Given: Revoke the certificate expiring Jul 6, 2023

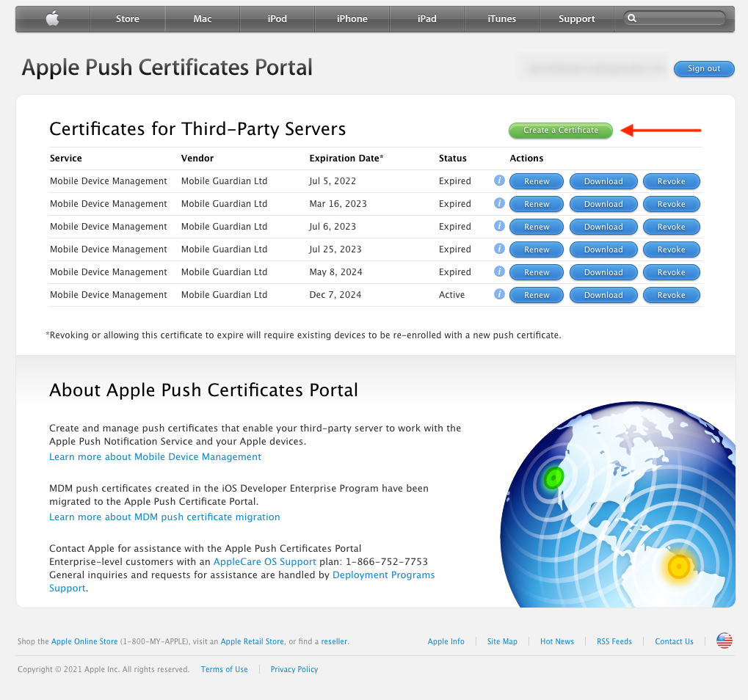Looking at the screenshot, I should pos(671,227).
